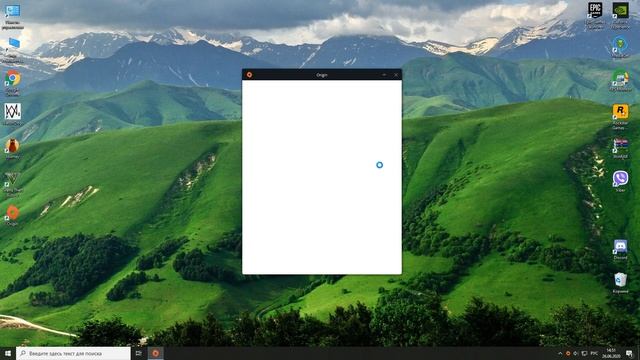This screenshot has height=360, width=640.
Task: Open the notification center
Action: pos(629,353)
